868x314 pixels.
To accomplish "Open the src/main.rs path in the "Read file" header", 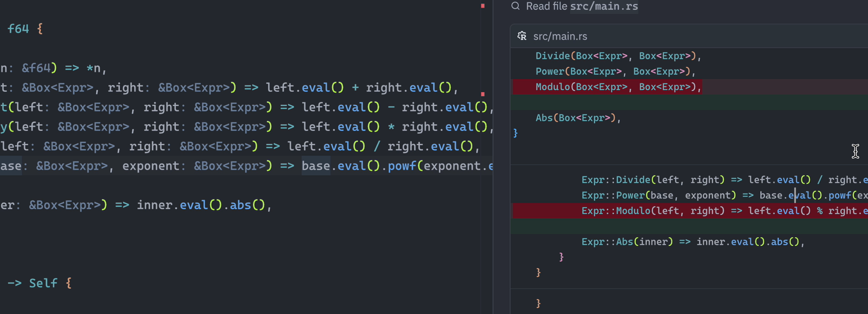I will click(604, 6).
